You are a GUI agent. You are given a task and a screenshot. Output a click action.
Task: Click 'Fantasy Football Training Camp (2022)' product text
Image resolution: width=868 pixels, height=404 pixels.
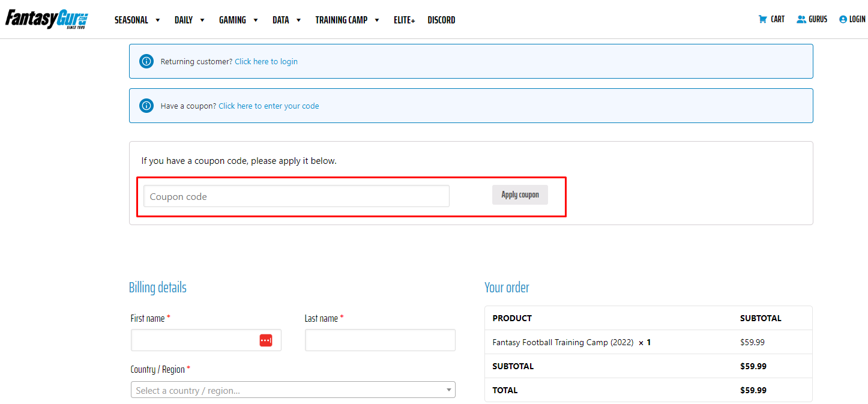tap(563, 342)
